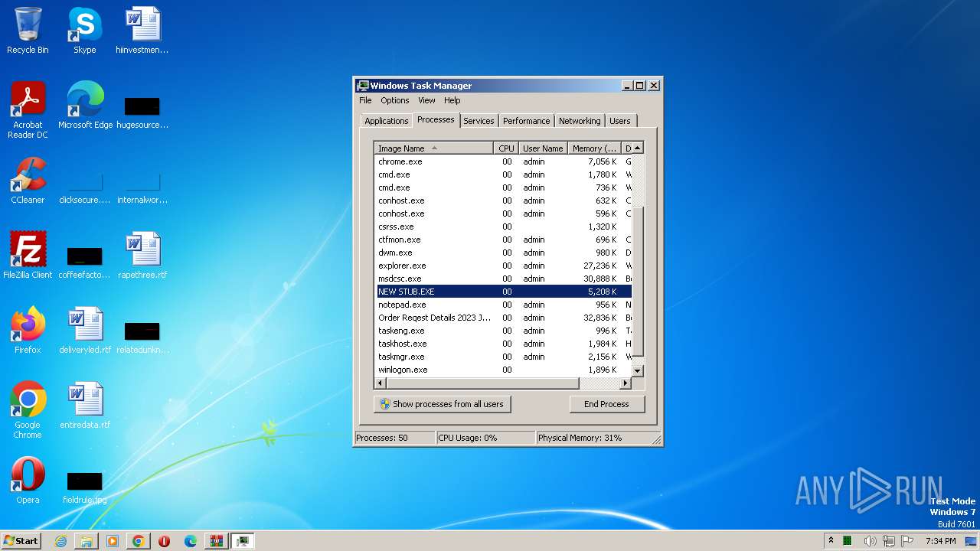The width and height of the screenshot is (980, 551).
Task: Sort processes by CPU column header
Action: 506,148
